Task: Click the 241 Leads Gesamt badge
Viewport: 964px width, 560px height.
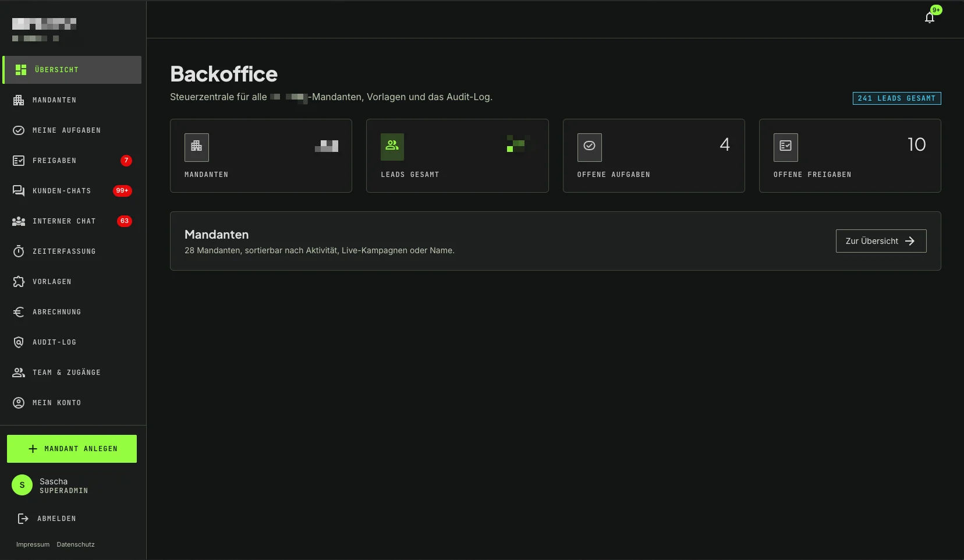Action: coord(896,98)
